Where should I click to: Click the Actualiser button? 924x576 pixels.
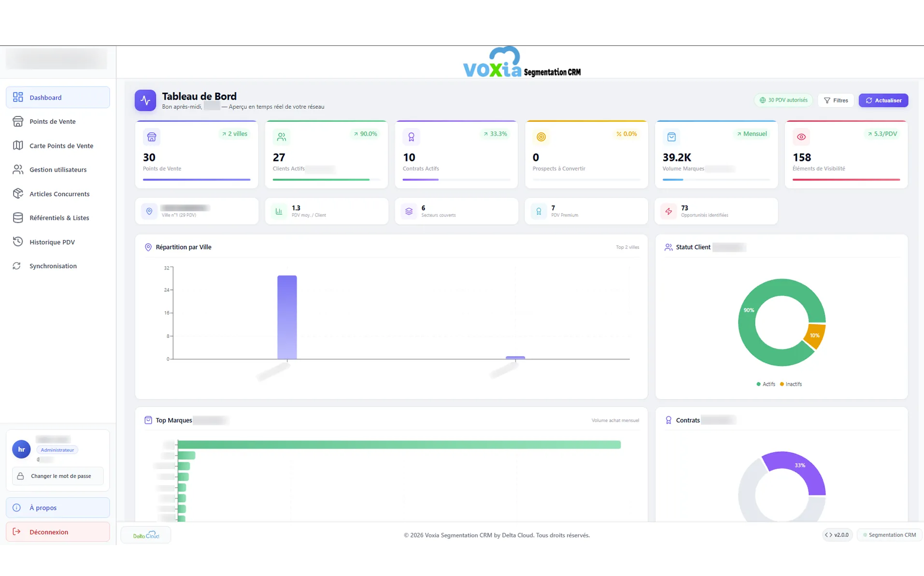[883, 101]
